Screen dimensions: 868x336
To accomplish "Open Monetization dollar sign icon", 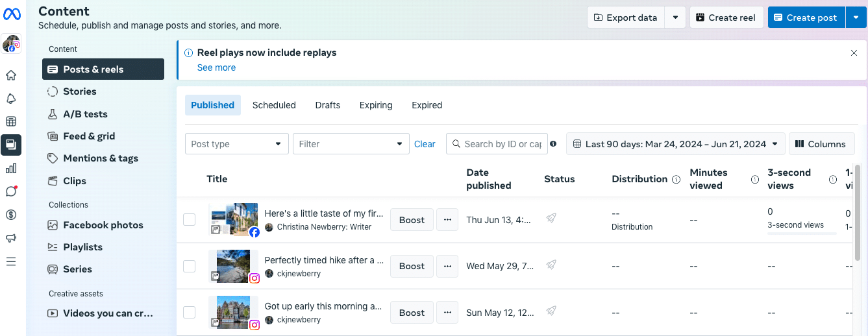I will click(x=10, y=215).
